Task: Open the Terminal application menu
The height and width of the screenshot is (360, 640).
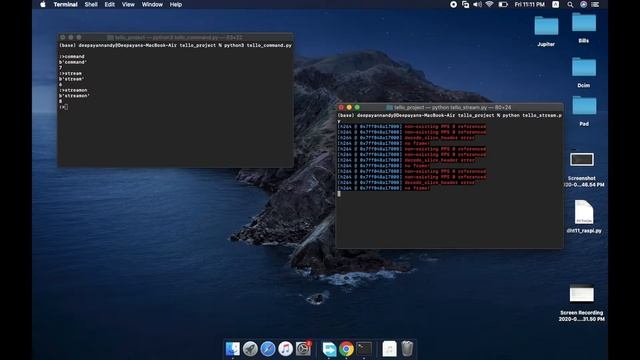Action: [65, 4]
